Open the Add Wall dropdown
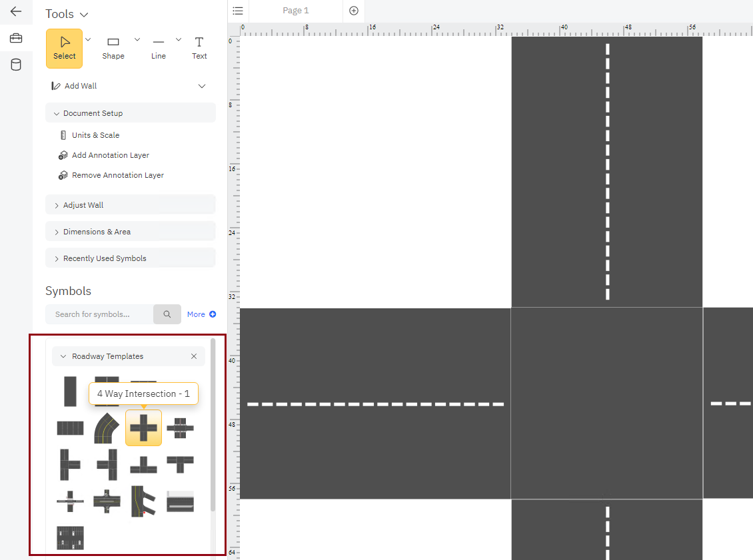Screen dimensions: 753x560 [x=202, y=86]
